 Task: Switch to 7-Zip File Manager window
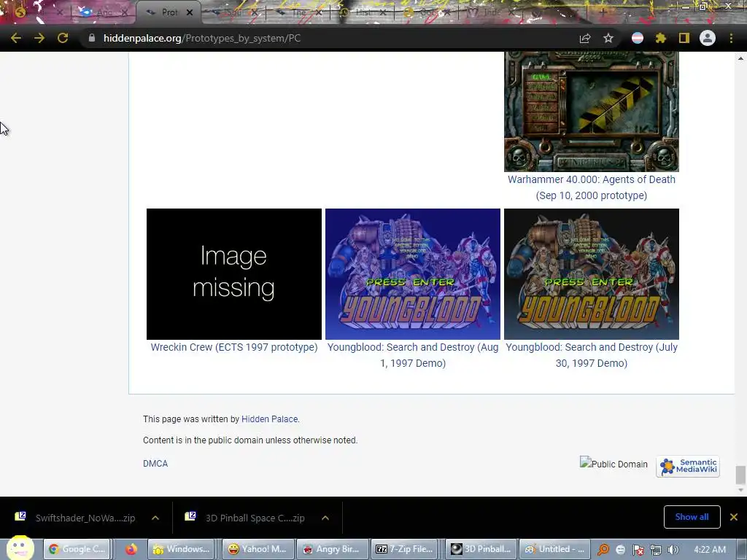pyautogui.click(x=405, y=549)
